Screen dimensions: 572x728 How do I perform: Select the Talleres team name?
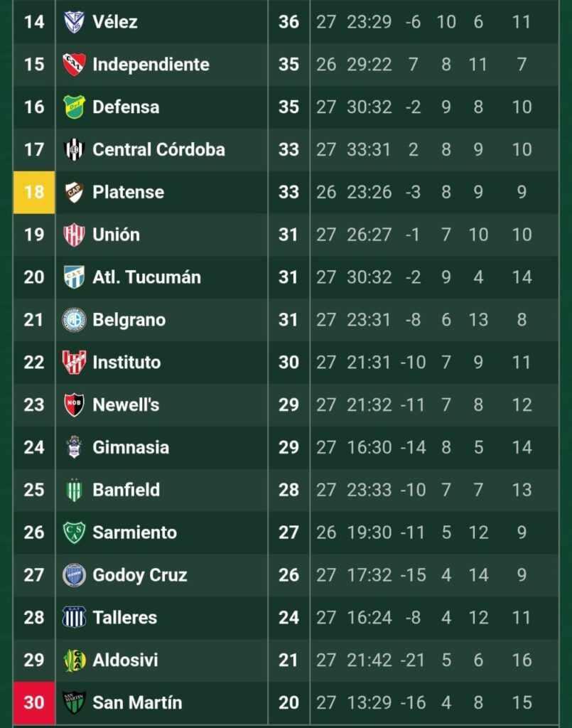[x=124, y=617]
